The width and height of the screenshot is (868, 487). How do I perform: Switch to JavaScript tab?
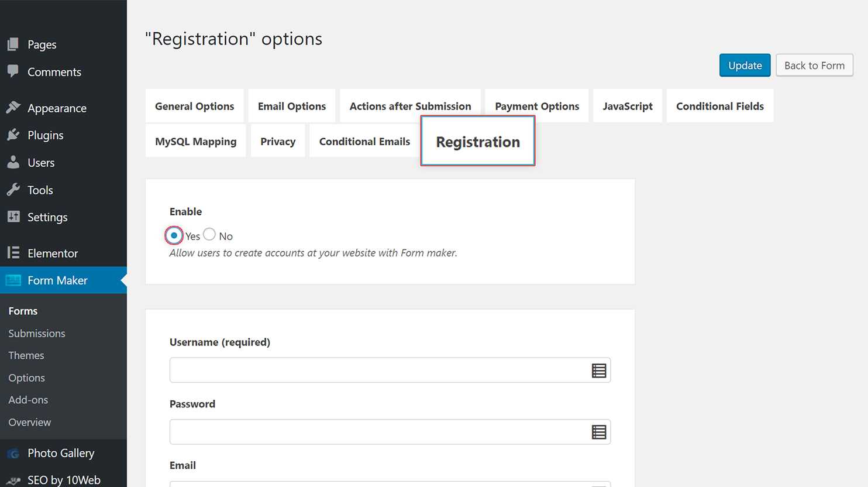pyautogui.click(x=628, y=106)
